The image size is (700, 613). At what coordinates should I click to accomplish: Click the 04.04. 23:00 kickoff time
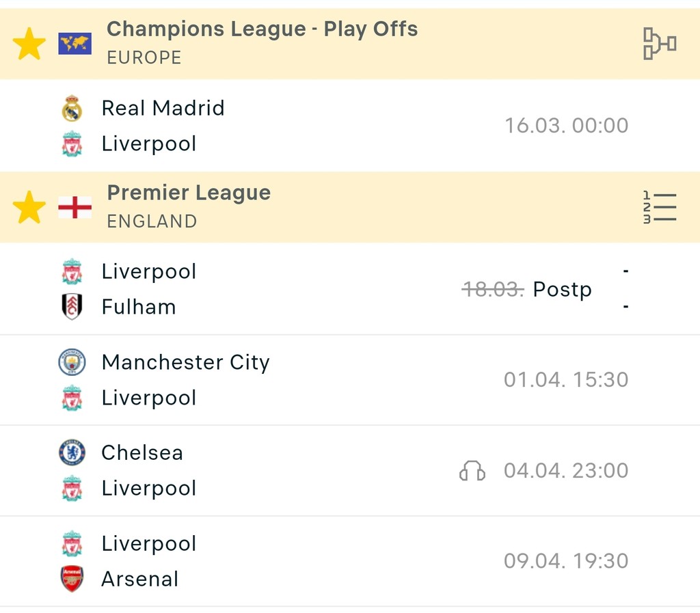tap(566, 471)
